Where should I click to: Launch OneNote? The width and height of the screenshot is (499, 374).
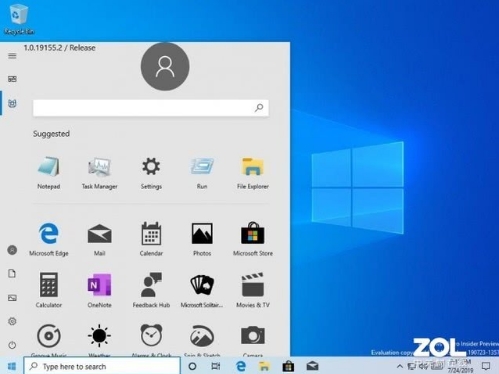pyautogui.click(x=99, y=290)
